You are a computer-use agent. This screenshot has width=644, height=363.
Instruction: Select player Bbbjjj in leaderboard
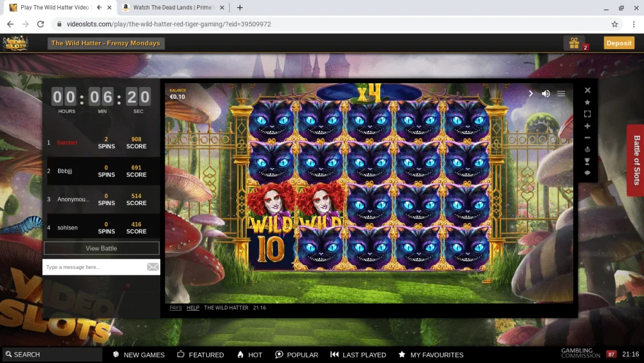tap(64, 171)
